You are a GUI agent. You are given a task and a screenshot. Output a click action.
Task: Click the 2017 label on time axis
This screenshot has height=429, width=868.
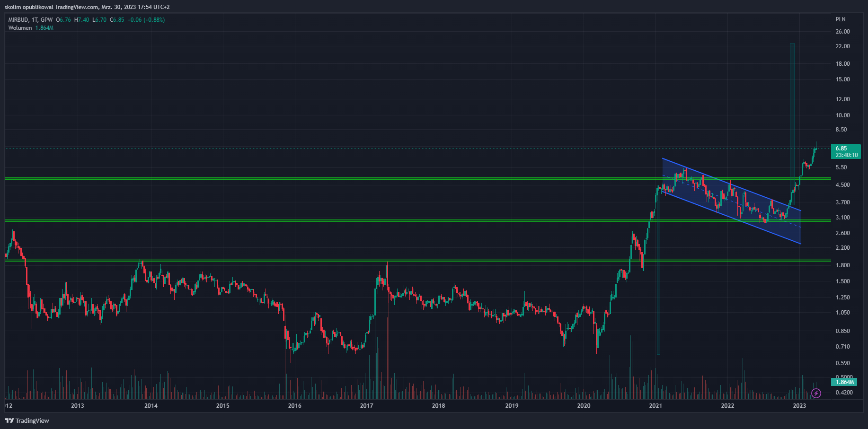367,406
